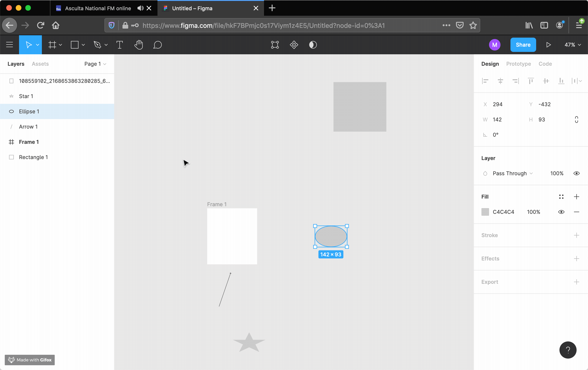Toggle visibility of the ellipse fill
The width and height of the screenshot is (588, 370).
(561, 212)
